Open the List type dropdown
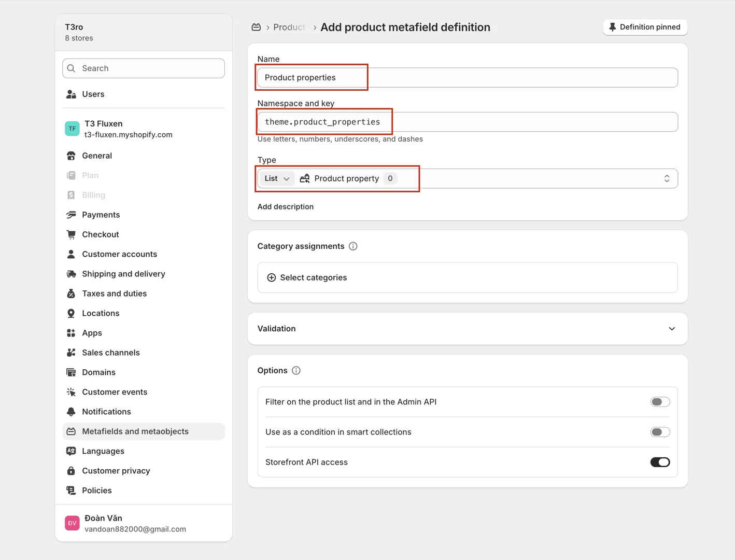The image size is (735, 560). [277, 178]
